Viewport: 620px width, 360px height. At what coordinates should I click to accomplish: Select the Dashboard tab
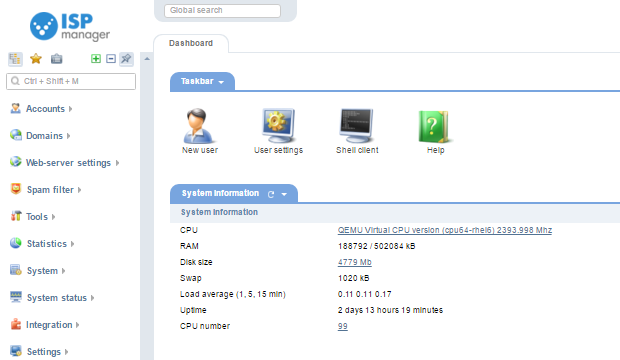pyautogui.click(x=191, y=43)
